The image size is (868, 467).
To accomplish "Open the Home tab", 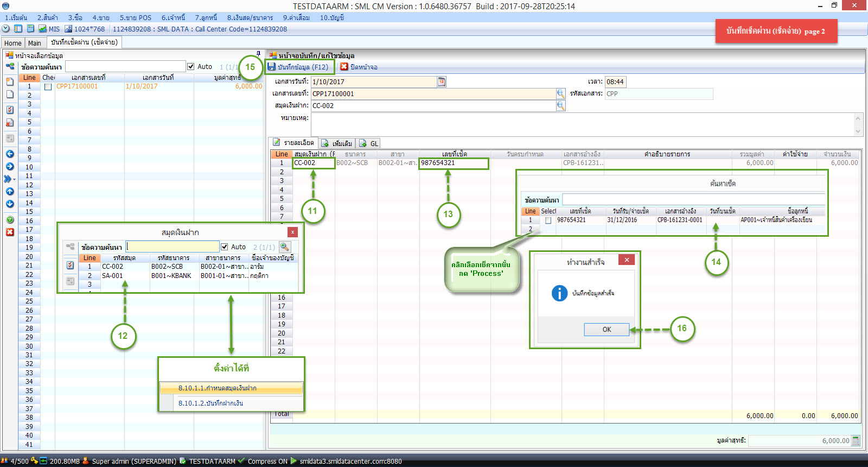I will point(12,43).
